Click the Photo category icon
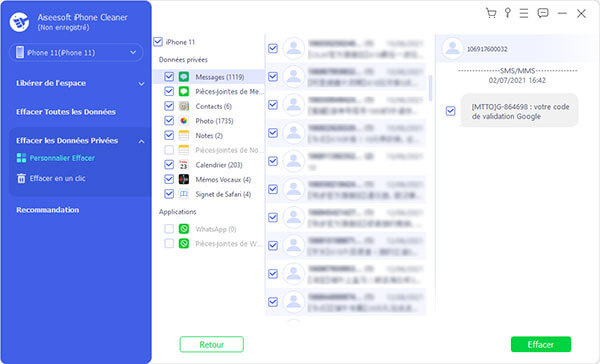This screenshot has width=600, height=364. (x=184, y=121)
